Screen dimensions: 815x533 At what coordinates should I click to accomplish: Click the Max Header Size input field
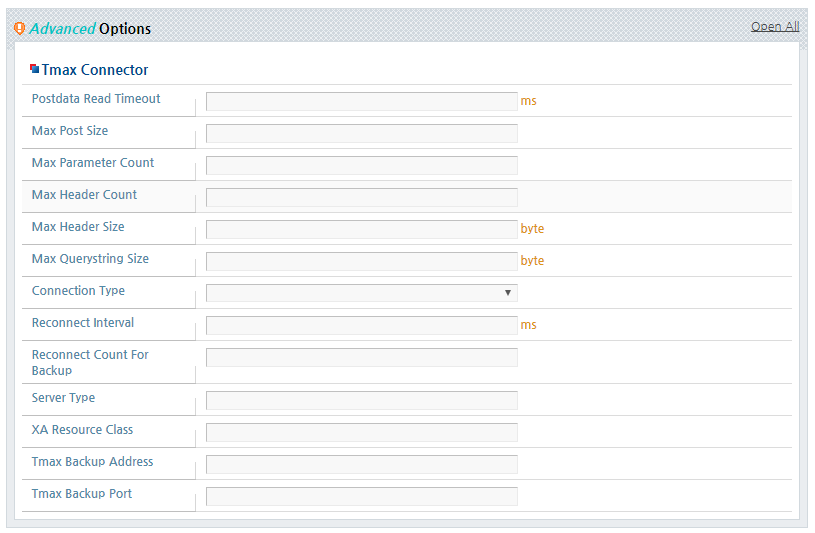coord(362,229)
